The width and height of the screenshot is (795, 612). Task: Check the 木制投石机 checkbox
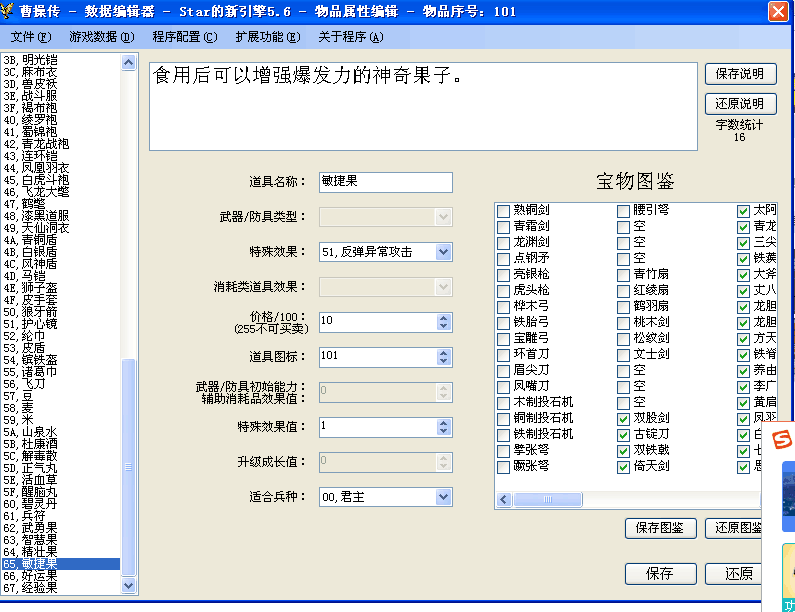click(503, 403)
